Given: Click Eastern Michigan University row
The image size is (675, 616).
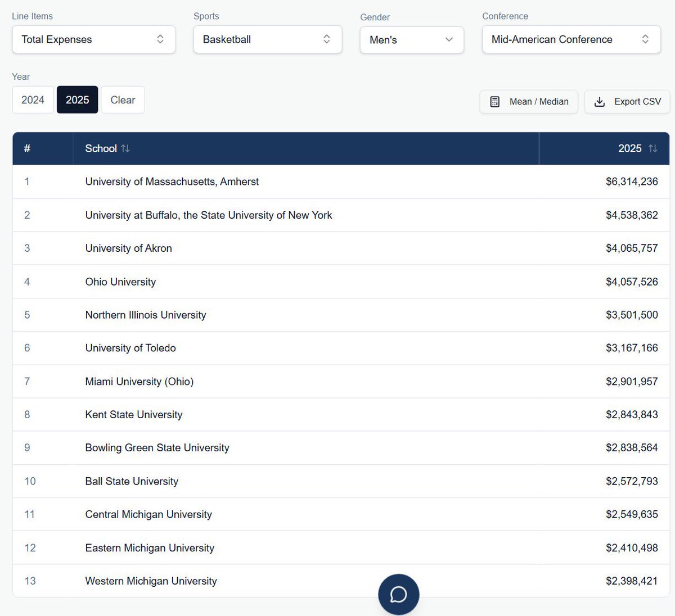Looking at the screenshot, I should pyautogui.click(x=341, y=547).
